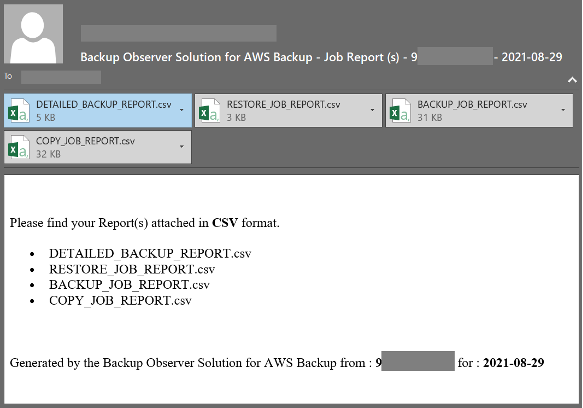The image size is (583, 408).
Task: Click the Excel icon of COPY_JOB_REPORT.csv attachment
Action: pos(19,147)
